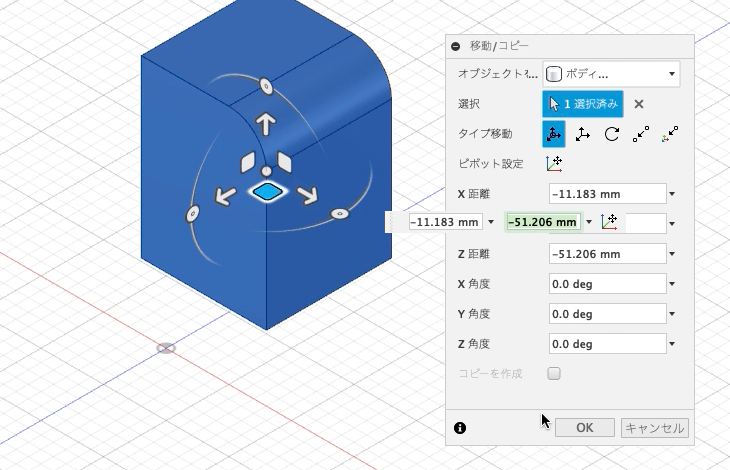
Task: Click the top rotation ring handle
Action: (x=266, y=87)
